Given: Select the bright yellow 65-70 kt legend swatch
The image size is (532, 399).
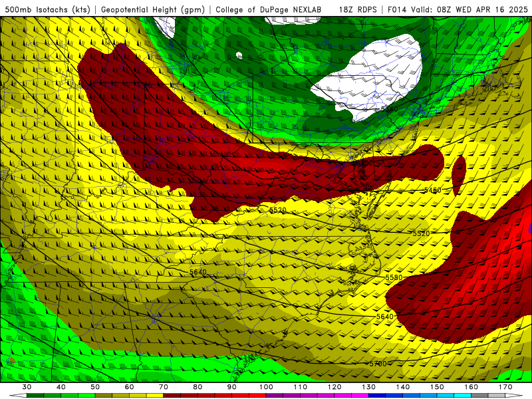Looking at the screenshot, I should 155,396.
